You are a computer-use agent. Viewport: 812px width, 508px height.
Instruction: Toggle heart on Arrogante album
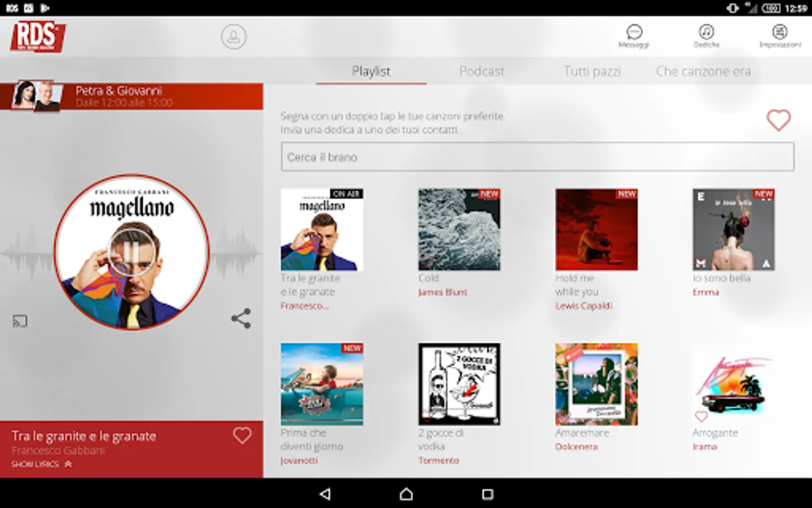[701, 416]
